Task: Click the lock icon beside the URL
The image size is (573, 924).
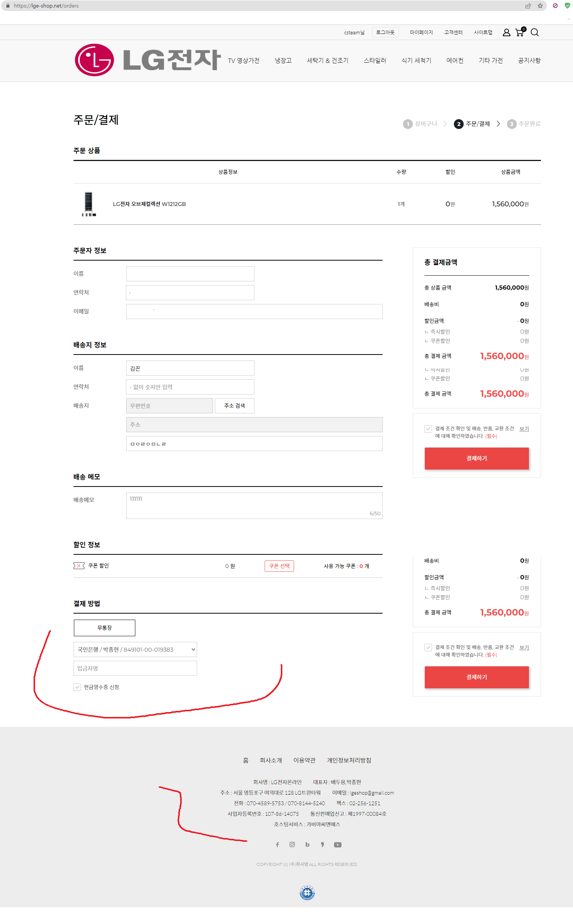Action: (x=8, y=6)
